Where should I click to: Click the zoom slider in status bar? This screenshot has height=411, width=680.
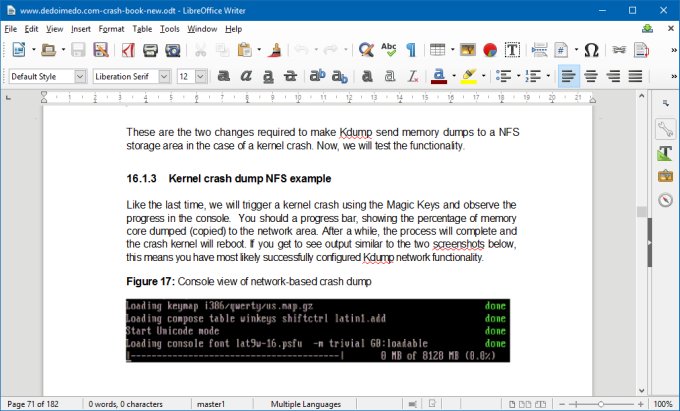(601, 404)
